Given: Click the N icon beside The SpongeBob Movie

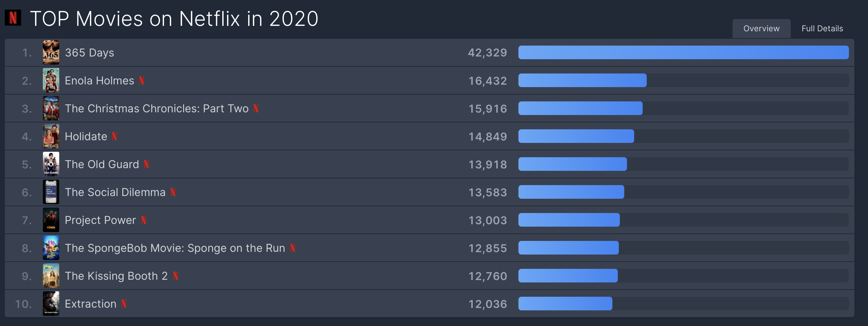Looking at the screenshot, I should pos(293,248).
